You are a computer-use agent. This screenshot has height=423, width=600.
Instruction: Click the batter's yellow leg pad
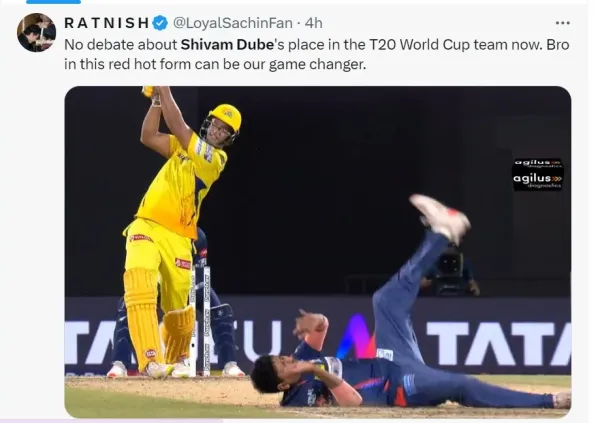pos(143,316)
